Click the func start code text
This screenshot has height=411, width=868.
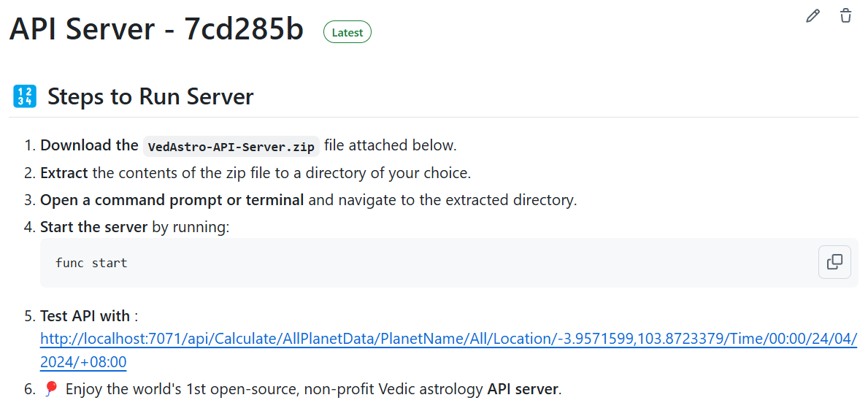(91, 263)
